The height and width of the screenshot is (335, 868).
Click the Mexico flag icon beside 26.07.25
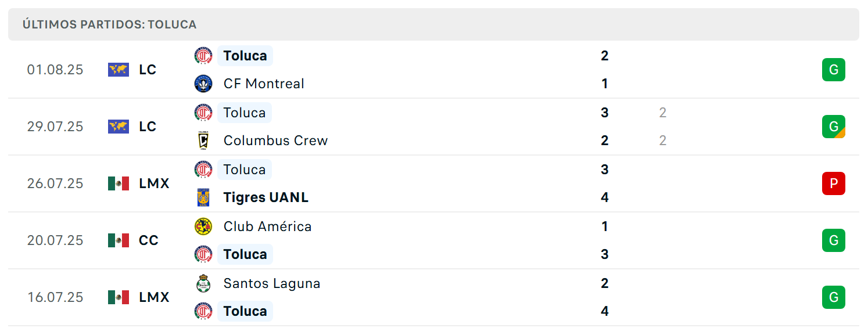119,183
